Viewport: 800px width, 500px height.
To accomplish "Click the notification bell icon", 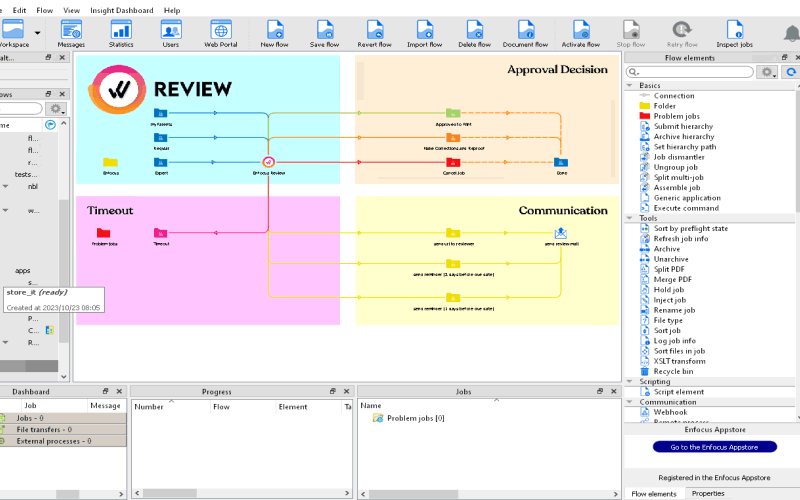I will [791, 34].
